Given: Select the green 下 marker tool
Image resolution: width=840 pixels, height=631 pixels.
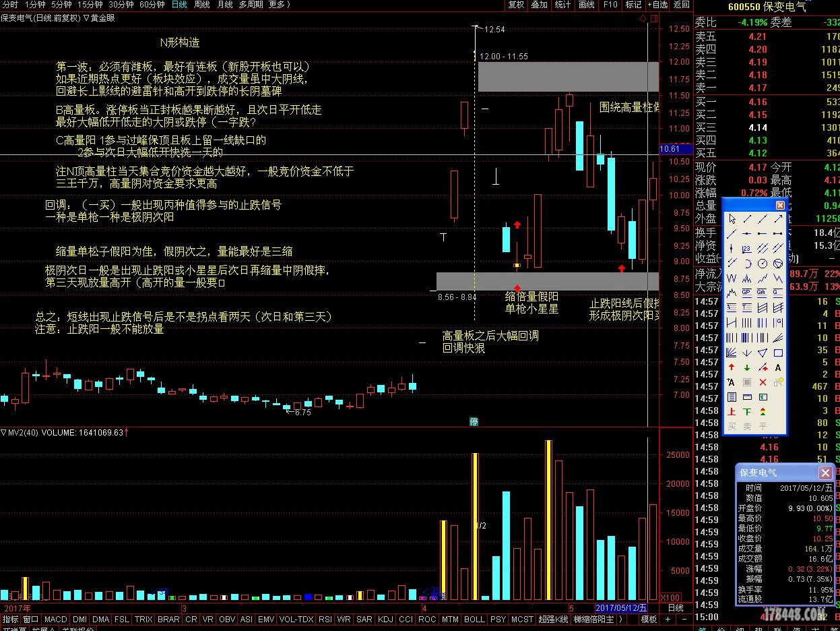Looking at the screenshot, I should coord(746,411).
